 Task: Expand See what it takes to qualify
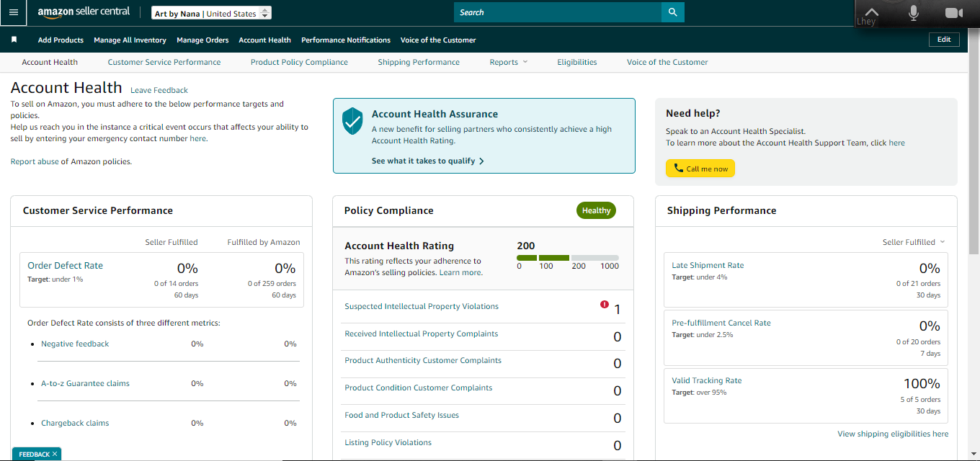pyautogui.click(x=428, y=161)
